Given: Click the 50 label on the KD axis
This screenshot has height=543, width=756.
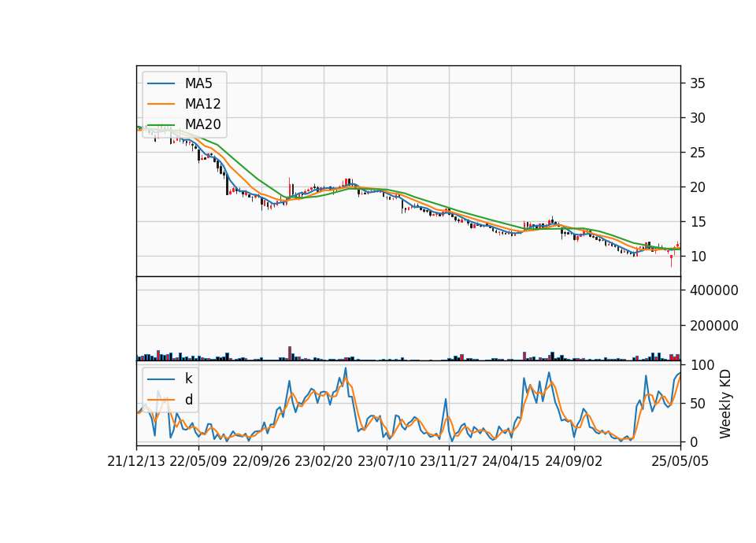Looking at the screenshot, I should tap(698, 403).
